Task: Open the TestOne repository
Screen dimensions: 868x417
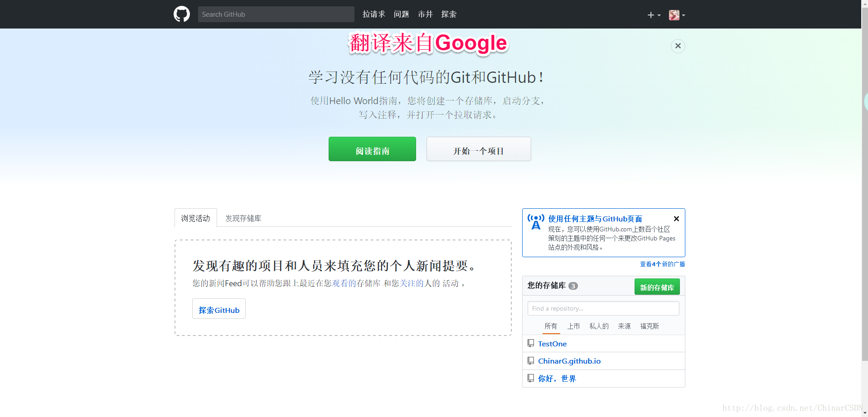Action: [x=552, y=344]
